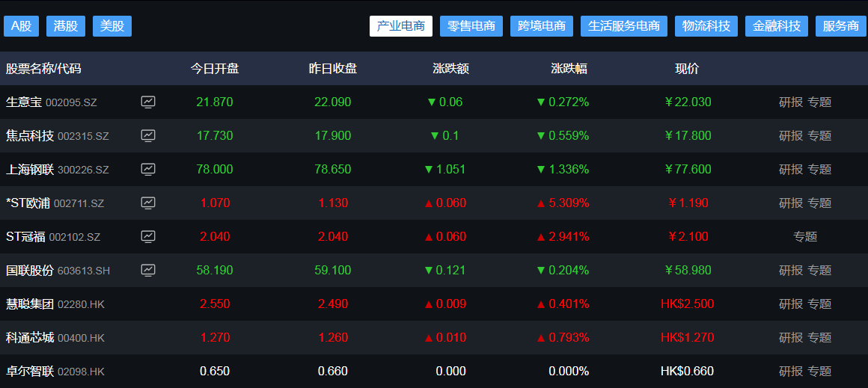Click current price ￥22.030
Screen dimensions: 868x388
tap(688, 102)
